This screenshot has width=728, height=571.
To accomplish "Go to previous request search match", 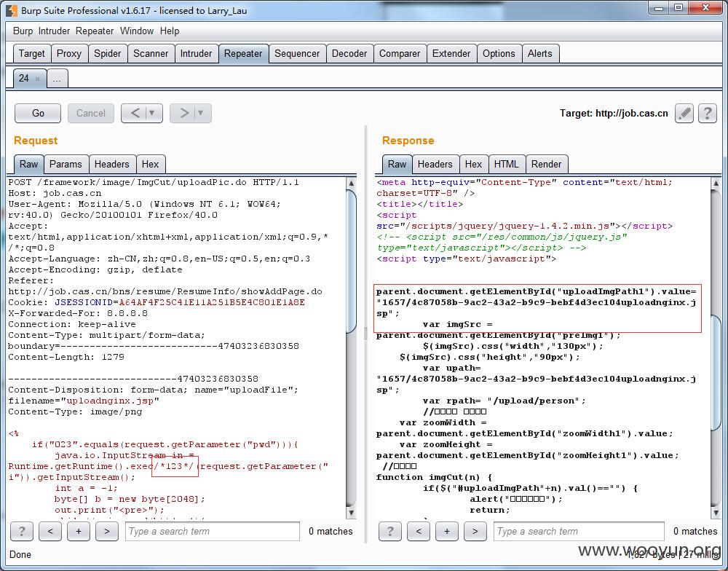I will [x=50, y=531].
